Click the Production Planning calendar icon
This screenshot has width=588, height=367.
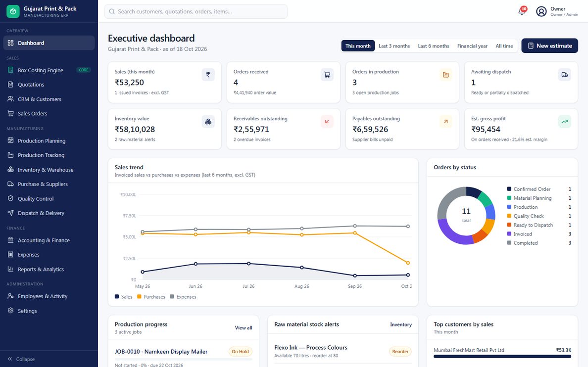[10, 140]
